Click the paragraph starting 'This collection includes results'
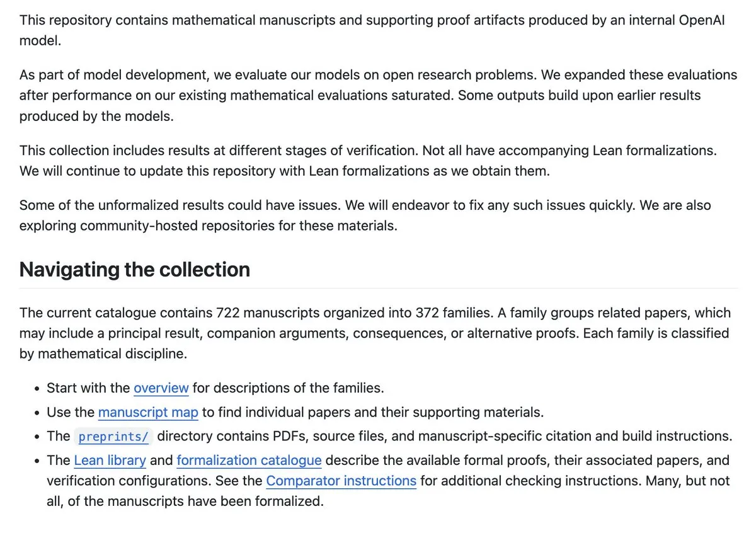Screen dimensions: 756x533 click(369, 161)
